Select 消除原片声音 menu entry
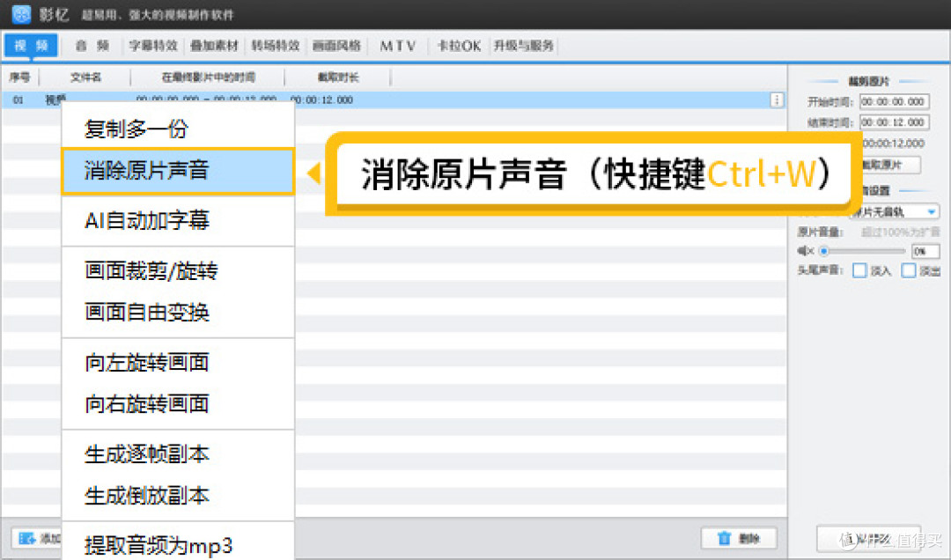The height and width of the screenshot is (560, 951). [178, 171]
